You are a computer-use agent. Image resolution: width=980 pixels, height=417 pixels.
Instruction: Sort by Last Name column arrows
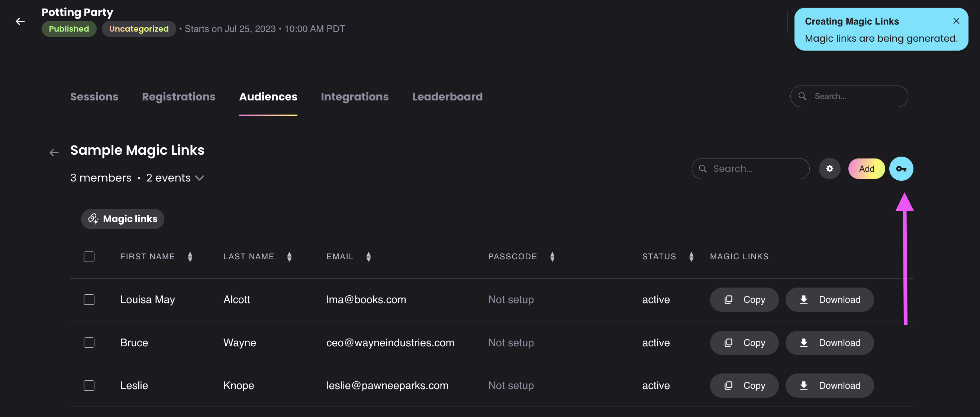tap(289, 257)
